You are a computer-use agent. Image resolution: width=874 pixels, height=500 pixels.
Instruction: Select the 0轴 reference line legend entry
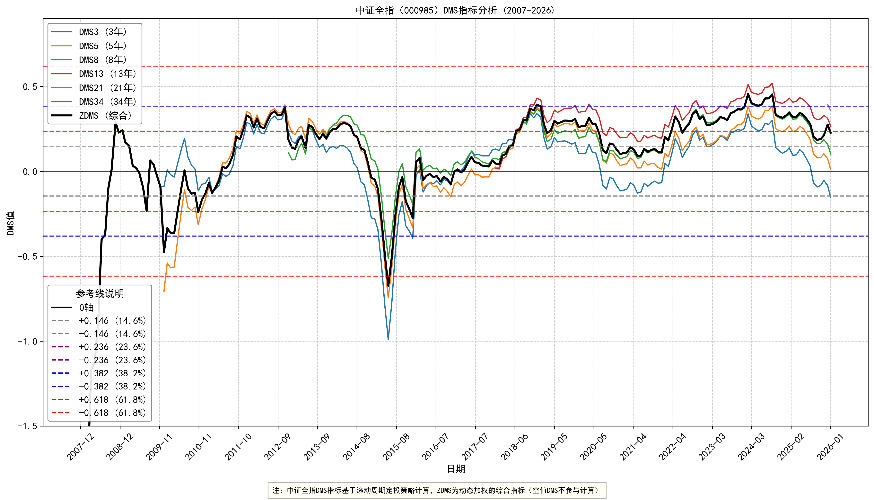coord(72,307)
